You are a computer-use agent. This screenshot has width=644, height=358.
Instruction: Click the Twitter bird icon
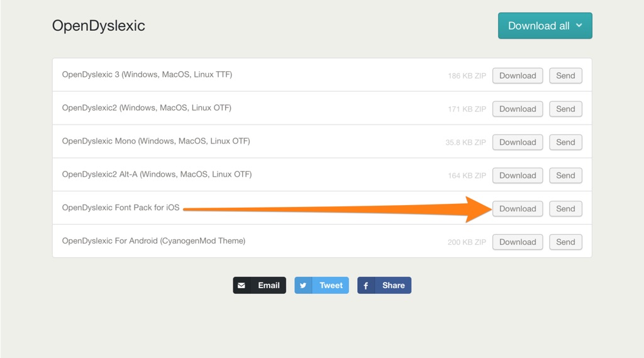(x=303, y=286)
